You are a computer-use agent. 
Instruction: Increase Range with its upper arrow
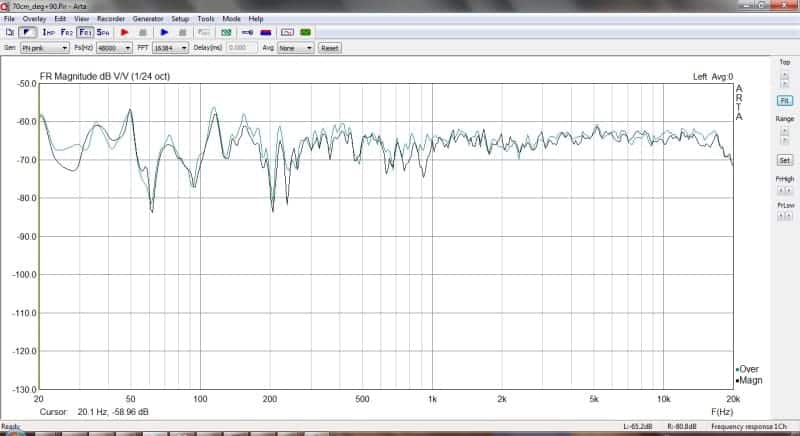pyautogui.click(x=785, y=132)
